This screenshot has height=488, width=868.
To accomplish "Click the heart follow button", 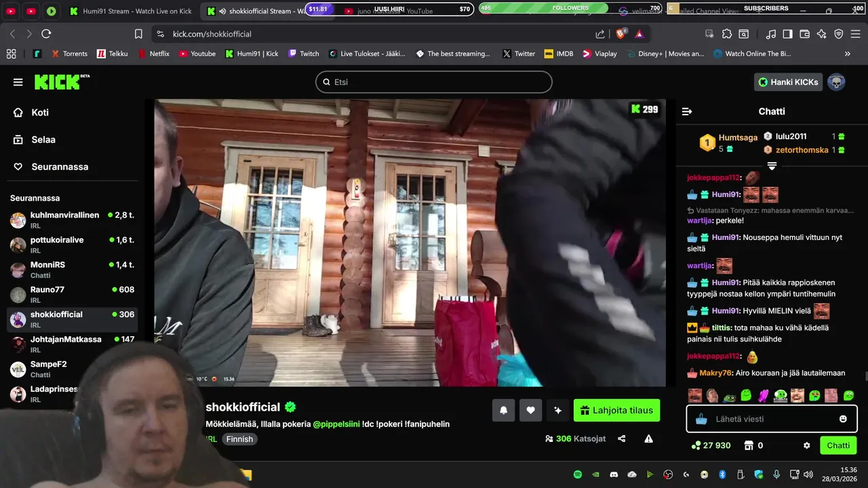I will coord(530,410).
